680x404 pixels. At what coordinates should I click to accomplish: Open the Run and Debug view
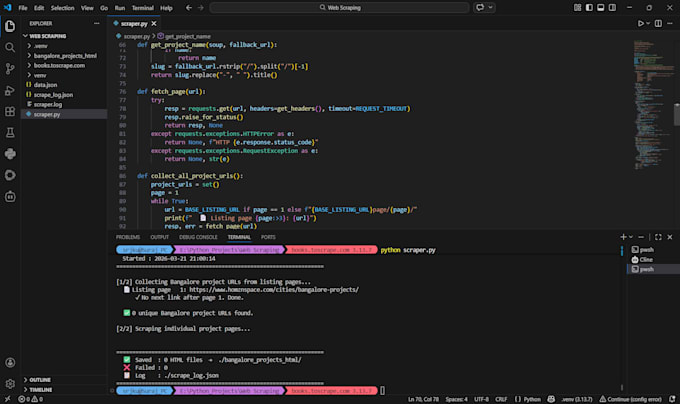coord(10,90)
